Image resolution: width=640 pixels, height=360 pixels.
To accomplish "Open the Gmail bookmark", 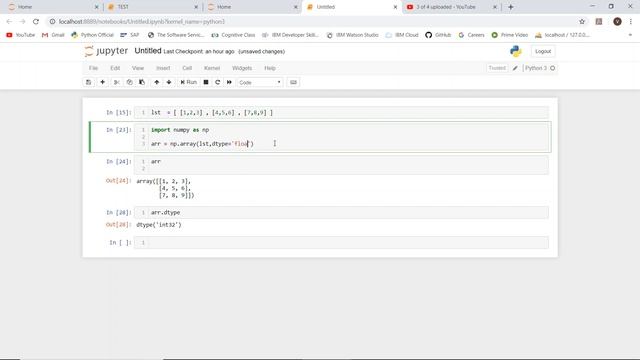I will coord(53,35).
